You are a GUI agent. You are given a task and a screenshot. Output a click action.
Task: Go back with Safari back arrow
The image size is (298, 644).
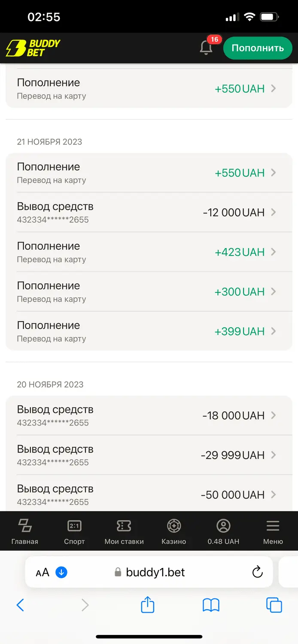pyautogui.click(x=20, y=605)
